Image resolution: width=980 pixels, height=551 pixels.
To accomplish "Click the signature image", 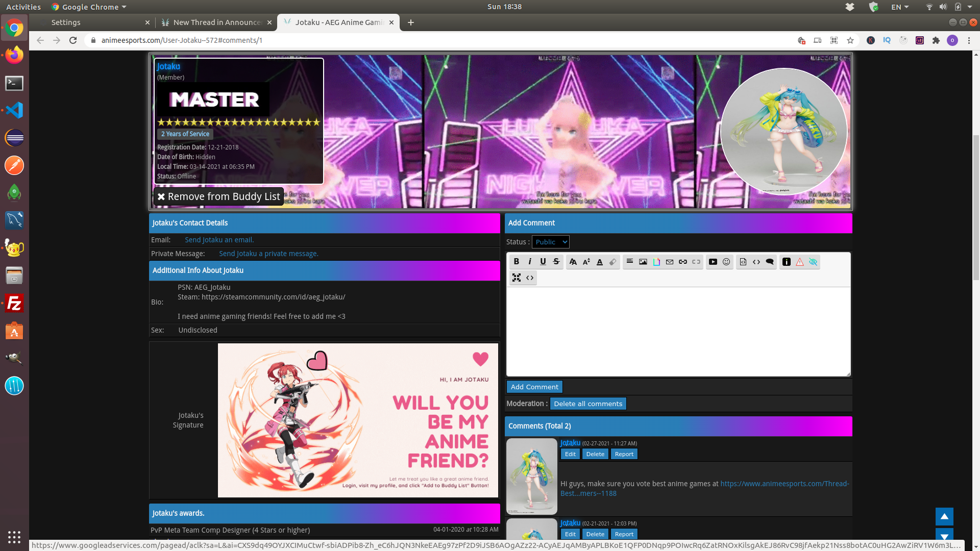I will pos(358,420).
